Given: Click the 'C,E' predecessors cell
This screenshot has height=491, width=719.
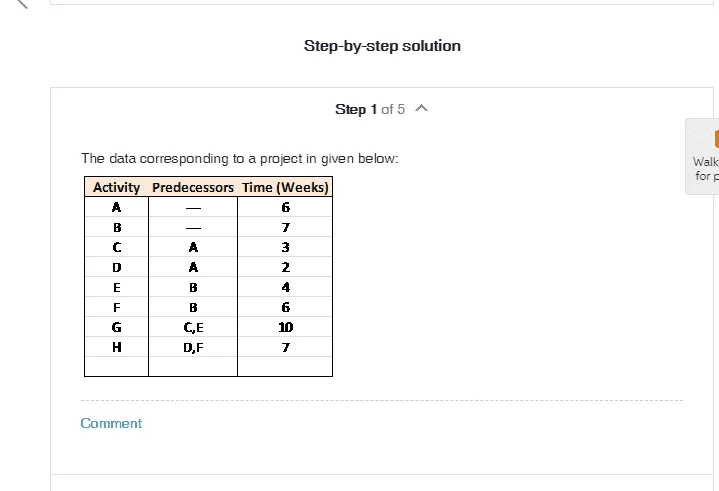Looking at the screenshot, I should [x=193, y=327].
